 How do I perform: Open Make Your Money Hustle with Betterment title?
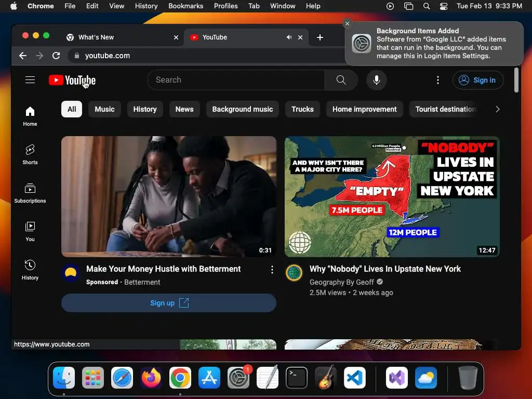pyautogui.click(x=163, y=269)
